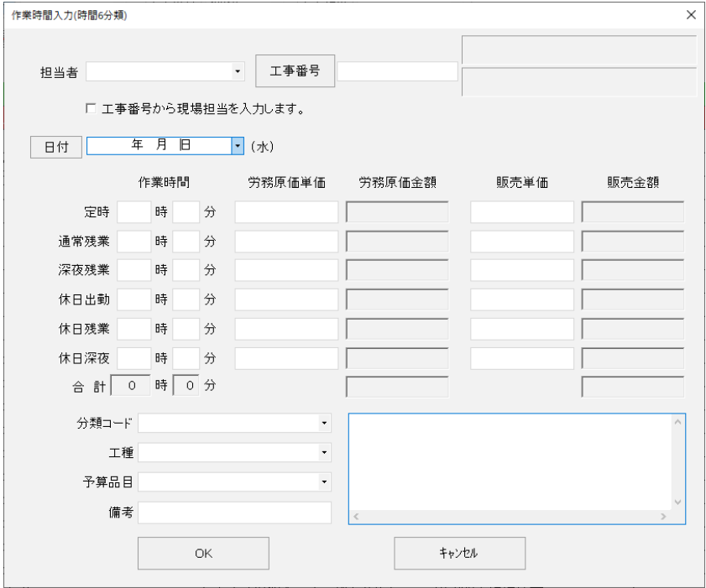Click the 定時 hours input field
Image resolution: width=706 pixels, height=588 pixels.
pyautogui.click(x=134, y=212)
